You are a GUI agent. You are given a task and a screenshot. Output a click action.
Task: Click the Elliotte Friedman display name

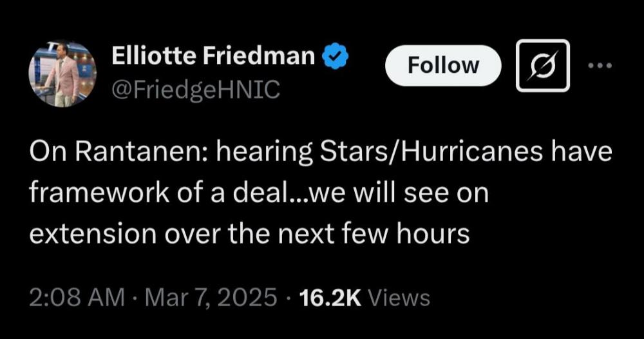(x=213, y=58)
